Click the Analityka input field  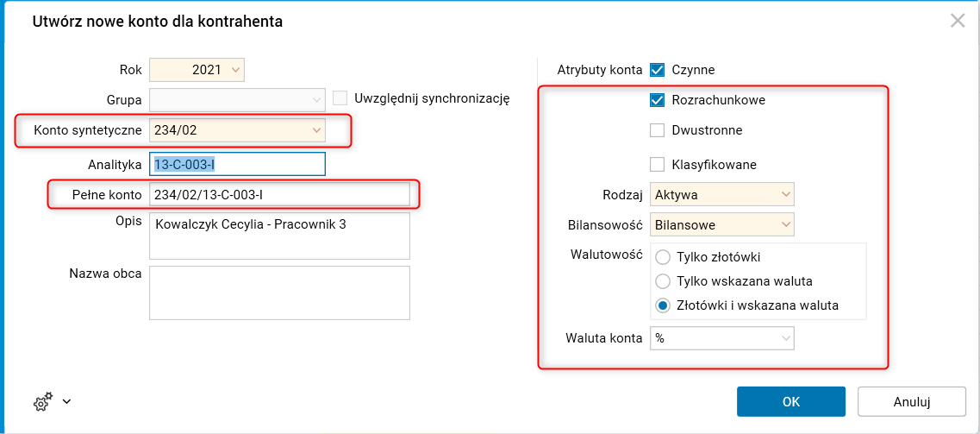point(236,164)
